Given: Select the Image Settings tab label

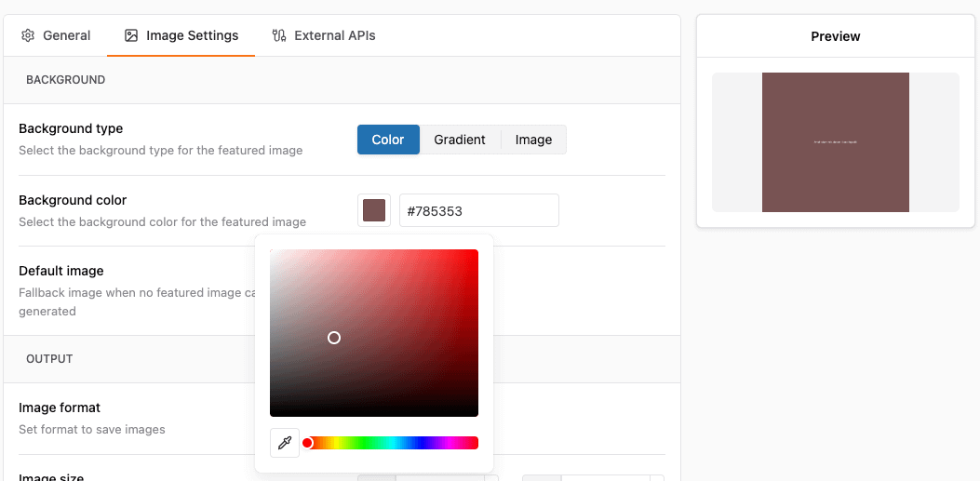Looking at the screenshot, I should point(192,35).
